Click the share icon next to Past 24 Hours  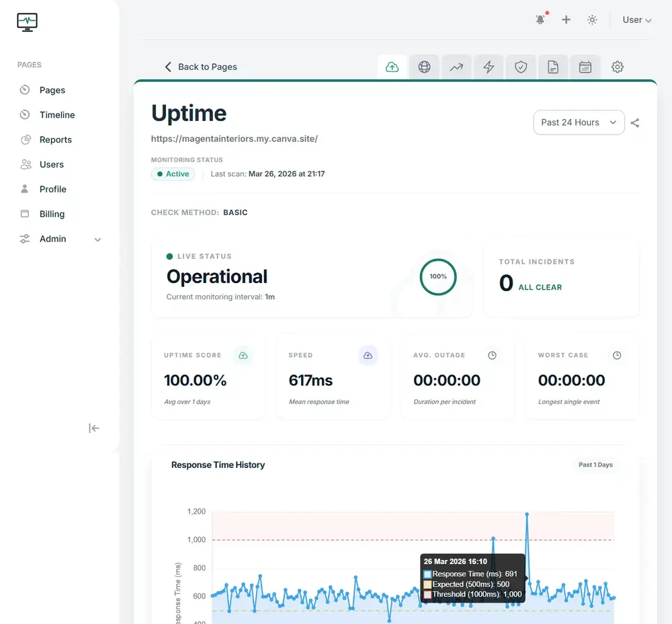635,122
